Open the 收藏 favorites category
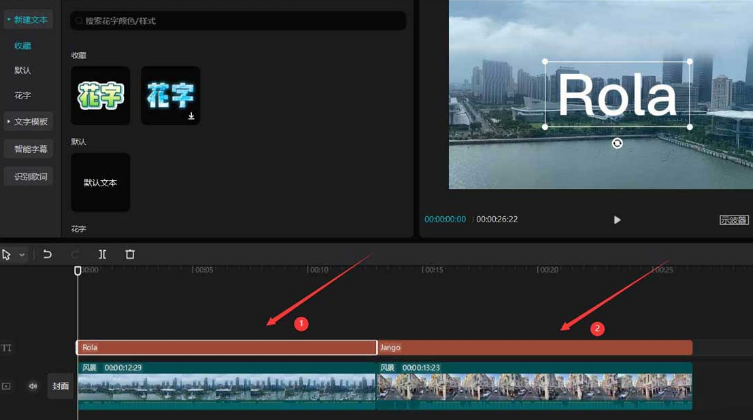 23,46
